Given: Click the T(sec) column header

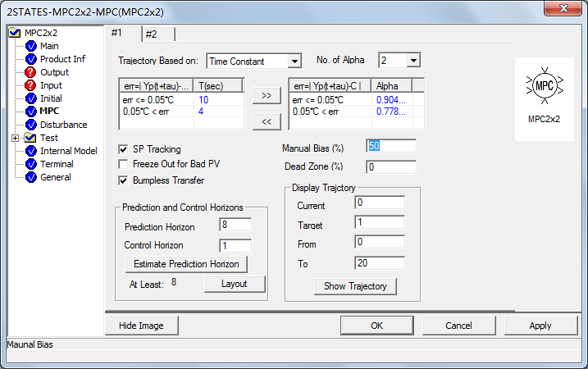Looking at the screenshot, I should click(x=218, y=86).
